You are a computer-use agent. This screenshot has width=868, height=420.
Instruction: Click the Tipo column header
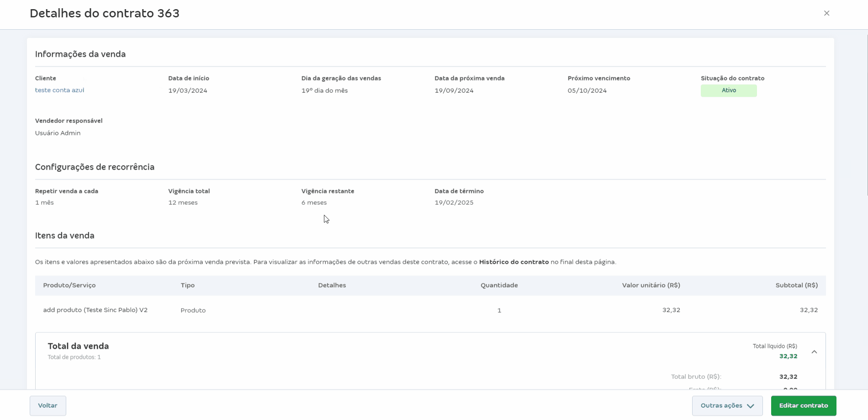[x=187, y=286]
